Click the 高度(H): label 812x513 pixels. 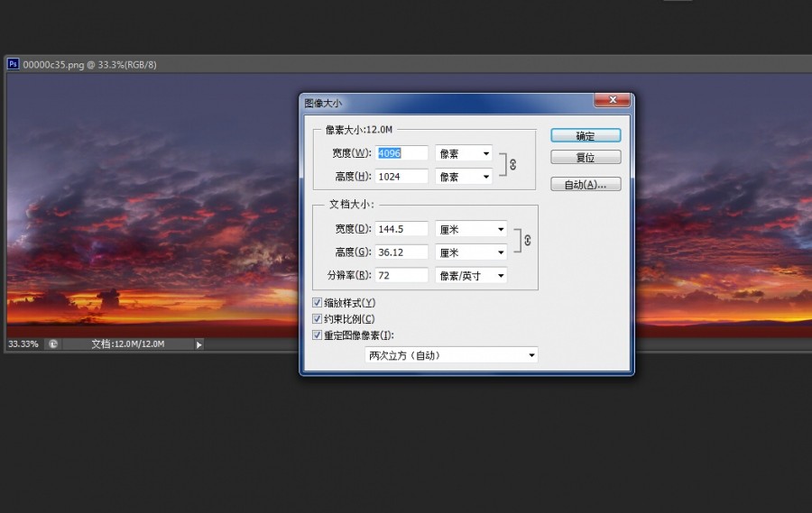click(x=353, y=177)
